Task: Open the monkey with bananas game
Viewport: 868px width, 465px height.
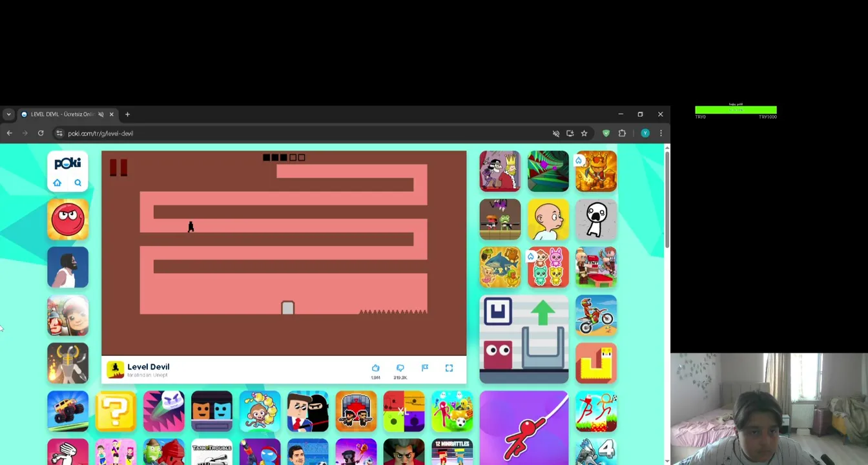Action: click(260, 411)
